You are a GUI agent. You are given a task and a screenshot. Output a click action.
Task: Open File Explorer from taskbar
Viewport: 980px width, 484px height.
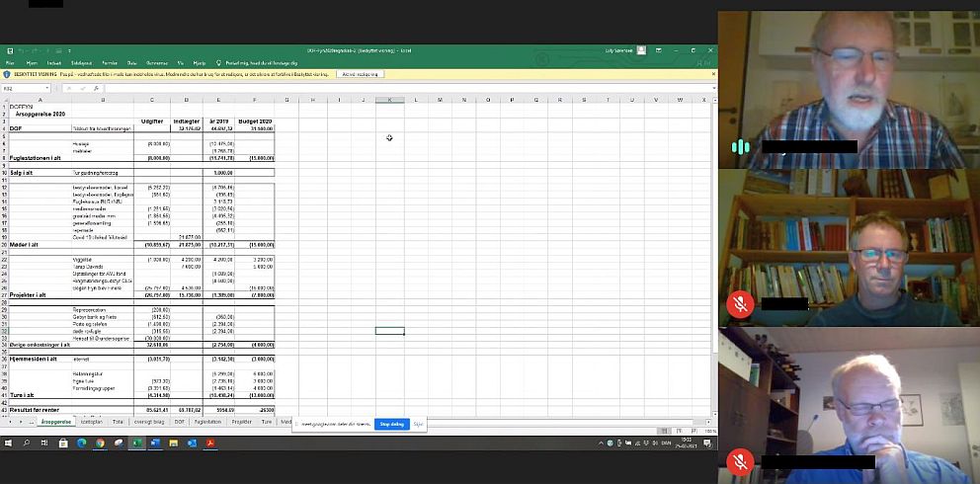pos(174,444)
